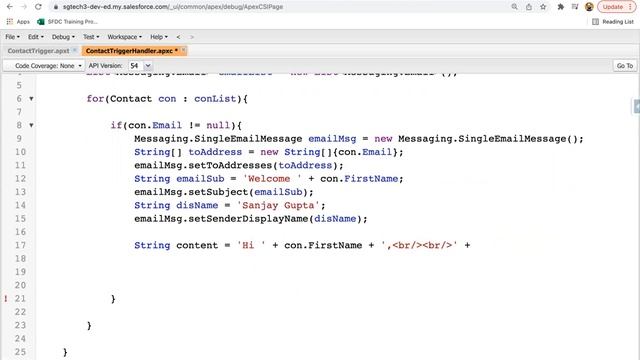The image size is (640, 360).
Task: Collapse the if block at line 8
Action: pyautogui.click(x=31, y=125)
